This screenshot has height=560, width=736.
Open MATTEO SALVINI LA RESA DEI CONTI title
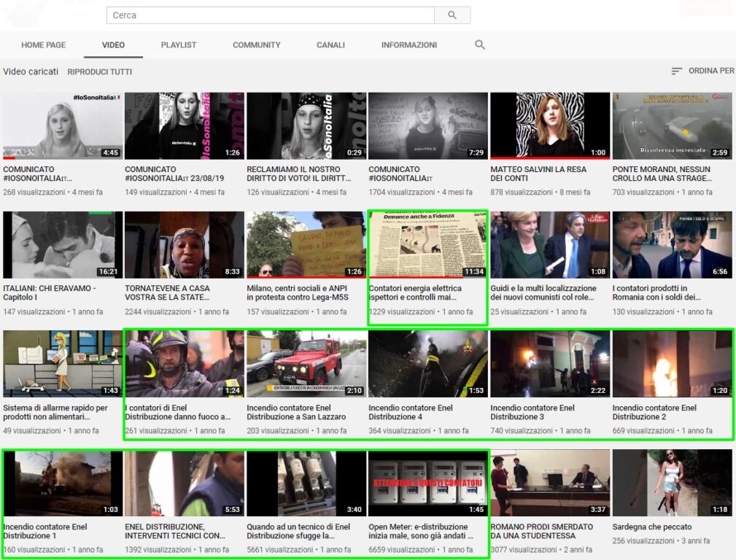coord(538,174)
